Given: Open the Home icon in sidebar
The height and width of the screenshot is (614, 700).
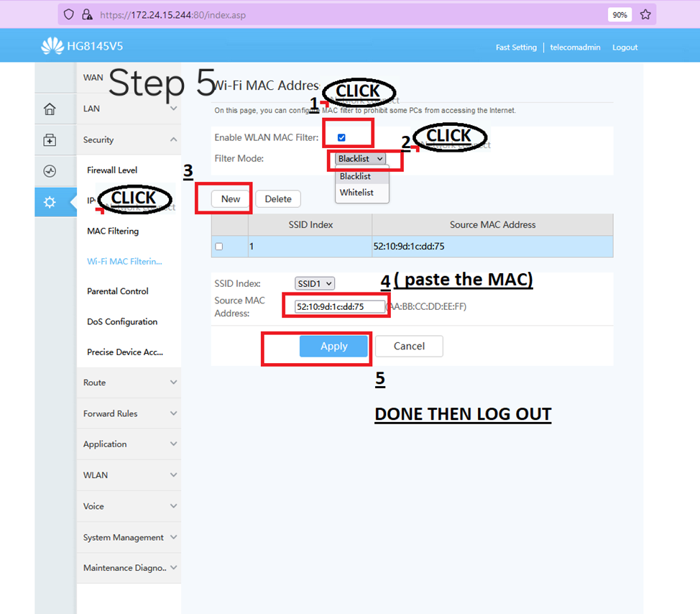Looking at the screenshot, I should tap(50, 109).
